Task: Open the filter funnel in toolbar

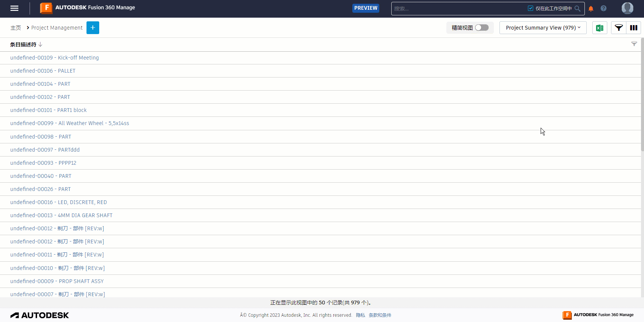Action: 619,28
